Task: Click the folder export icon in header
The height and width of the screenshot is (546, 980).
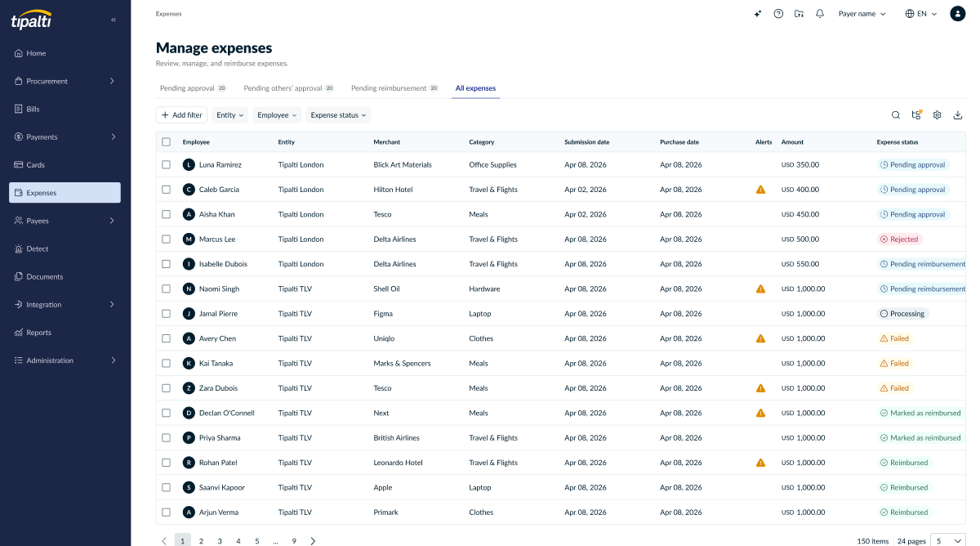Action: 799,14
